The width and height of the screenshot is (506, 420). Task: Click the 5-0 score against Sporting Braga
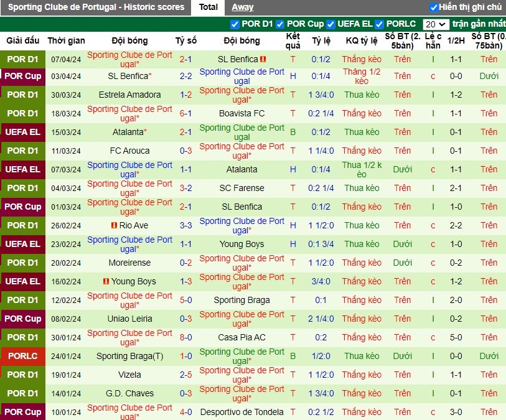click(x=185, y=301)
